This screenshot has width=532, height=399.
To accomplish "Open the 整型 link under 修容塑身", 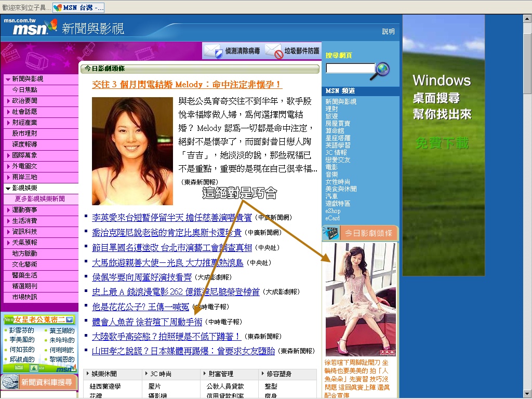I will pos(271,387).
